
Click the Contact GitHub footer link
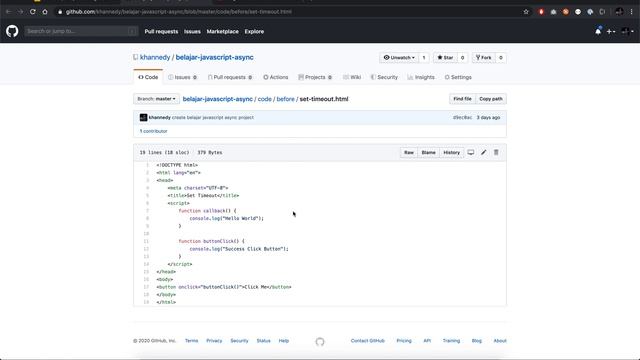[368, 340]
